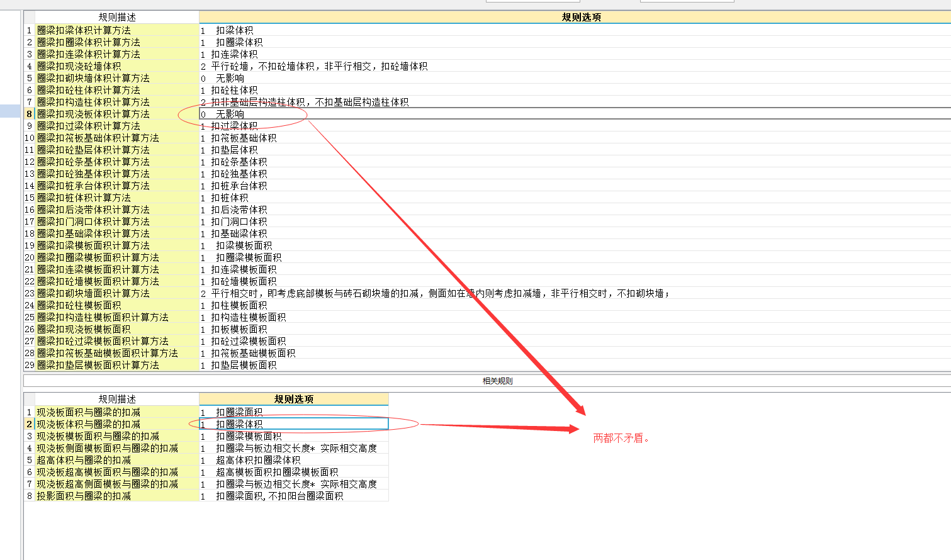Select rule row 圈梁扣门洞口体积计算方法
This screenshot has height=560, width=951.
[x=117, y=221]
